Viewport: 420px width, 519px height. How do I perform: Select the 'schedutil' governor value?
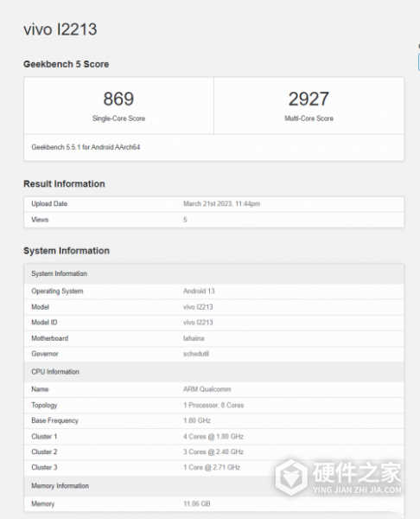point(196,354)
